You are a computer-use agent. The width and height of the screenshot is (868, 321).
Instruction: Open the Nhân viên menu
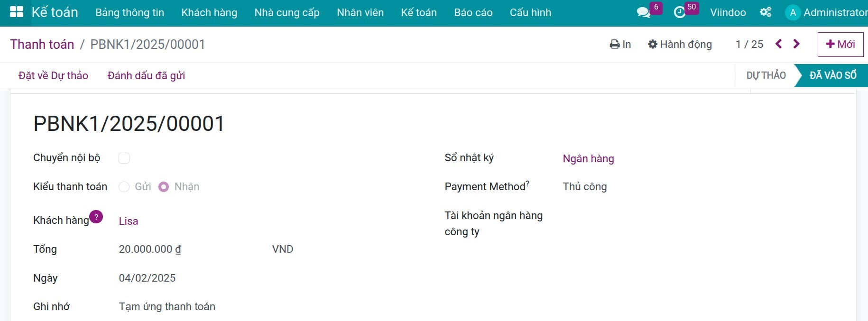click(x=360, y=12)
